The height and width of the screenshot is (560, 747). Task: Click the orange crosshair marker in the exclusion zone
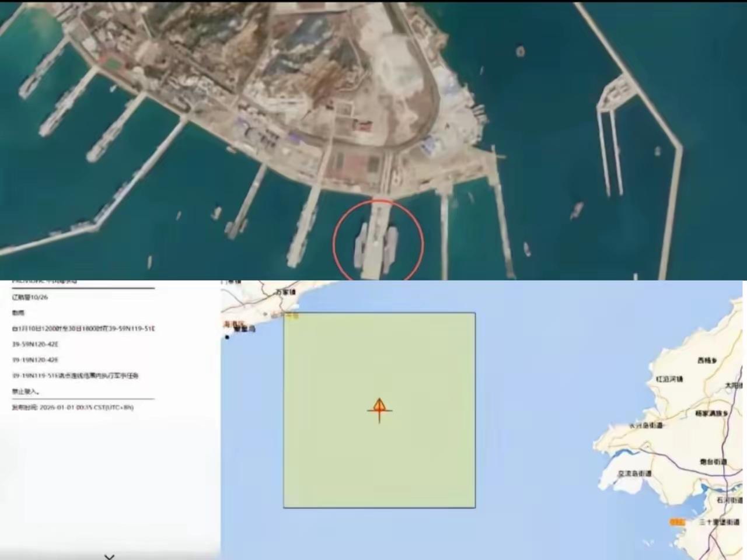379,409
